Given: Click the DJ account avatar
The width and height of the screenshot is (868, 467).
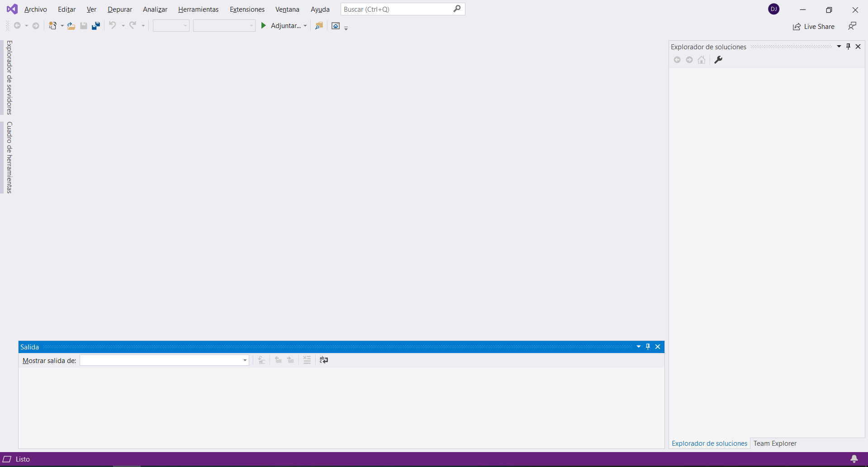Looking at the screenshot, I should tap(773, 9).
